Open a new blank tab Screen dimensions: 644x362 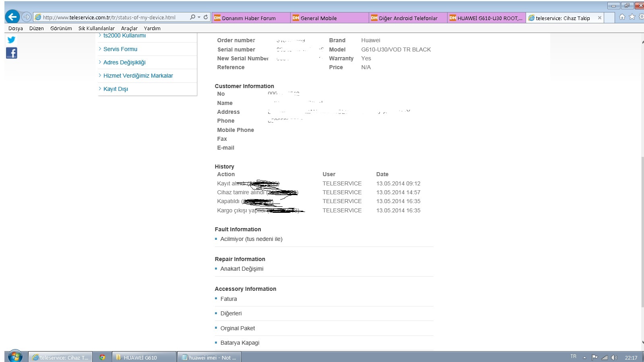point(609,18)
